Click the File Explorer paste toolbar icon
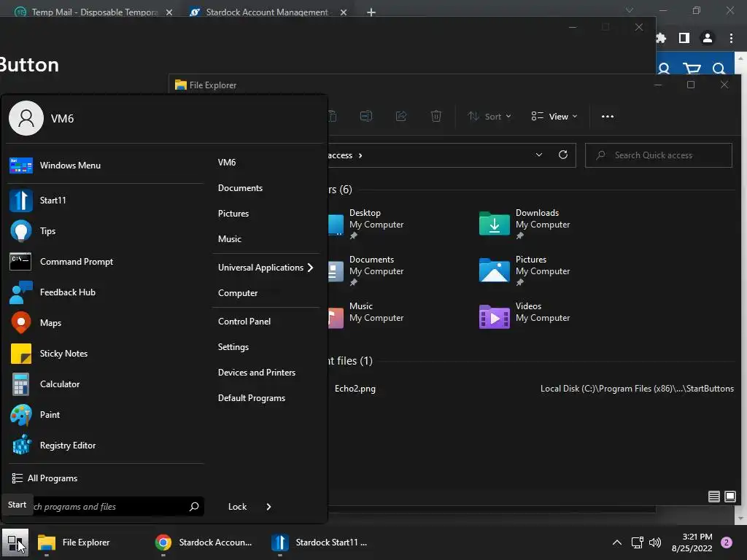747x560 pixels. [333, 116]
